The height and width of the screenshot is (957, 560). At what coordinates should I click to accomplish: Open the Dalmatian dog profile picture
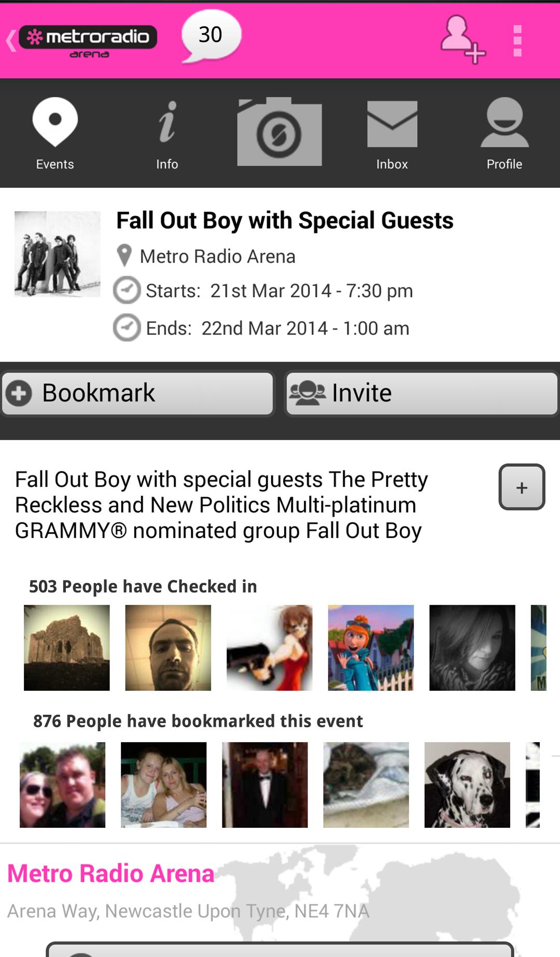pyautogui.click(x=467, y=785)
